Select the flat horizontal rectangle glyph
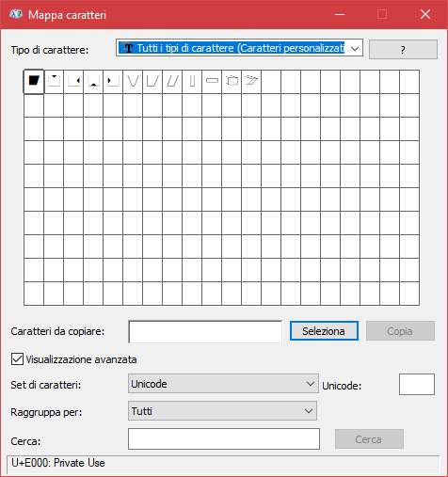Screen dimensions: 448x477 click(x=212, y=81)
